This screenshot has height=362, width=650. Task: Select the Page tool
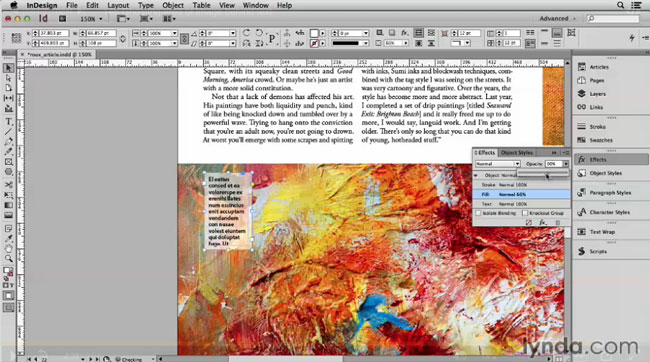8,88
